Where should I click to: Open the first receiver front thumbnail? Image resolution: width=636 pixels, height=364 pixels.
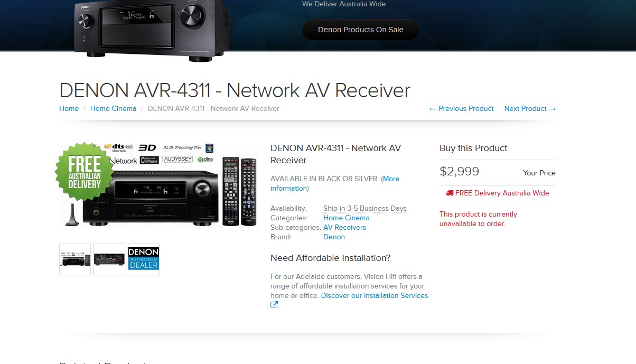[x=75, y=259]
